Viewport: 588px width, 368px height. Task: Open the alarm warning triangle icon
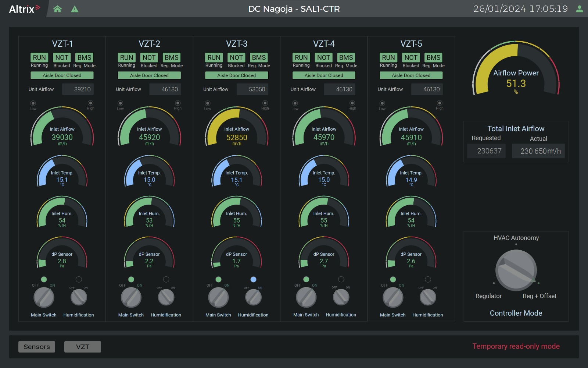pos(75,9)
